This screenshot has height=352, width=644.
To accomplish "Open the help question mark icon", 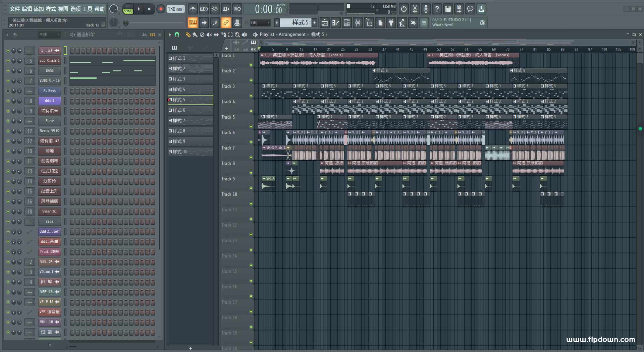I will tap(437, 9).
